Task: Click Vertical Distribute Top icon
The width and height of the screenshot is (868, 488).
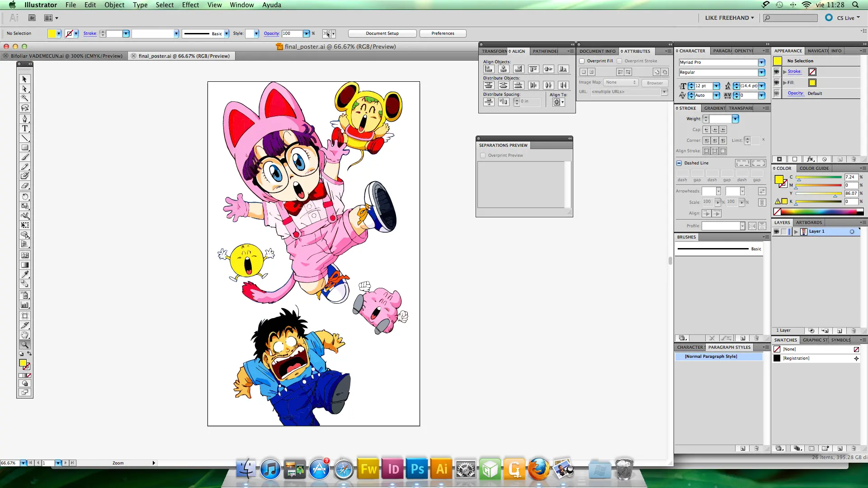Action: point(489,85)
